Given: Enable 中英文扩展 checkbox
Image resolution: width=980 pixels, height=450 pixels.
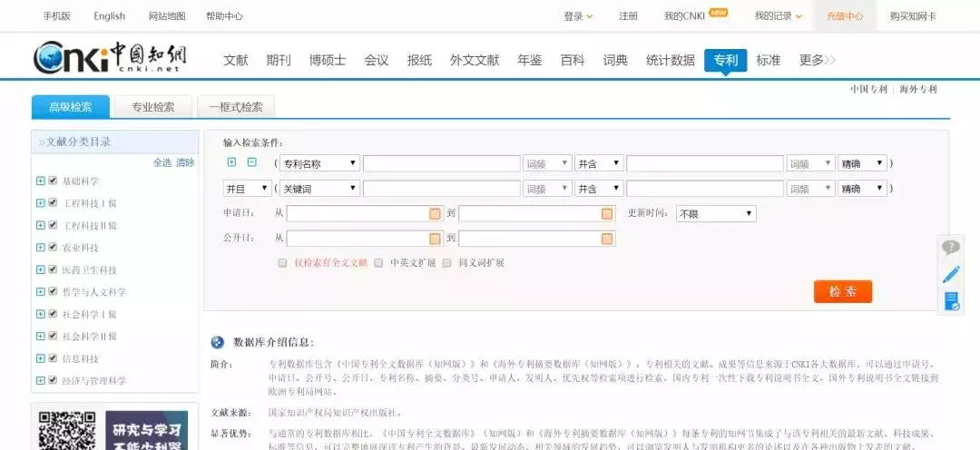Looking at the screenshot, I should 378,263.
